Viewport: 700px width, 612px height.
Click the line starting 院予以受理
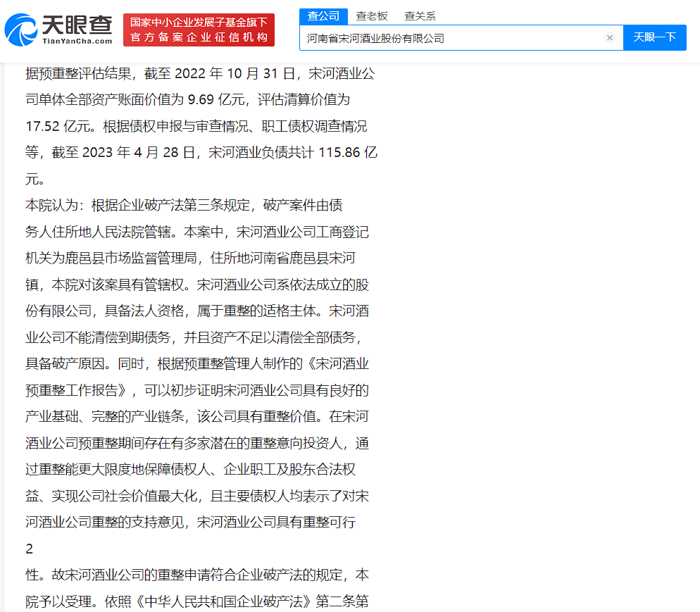197,601
